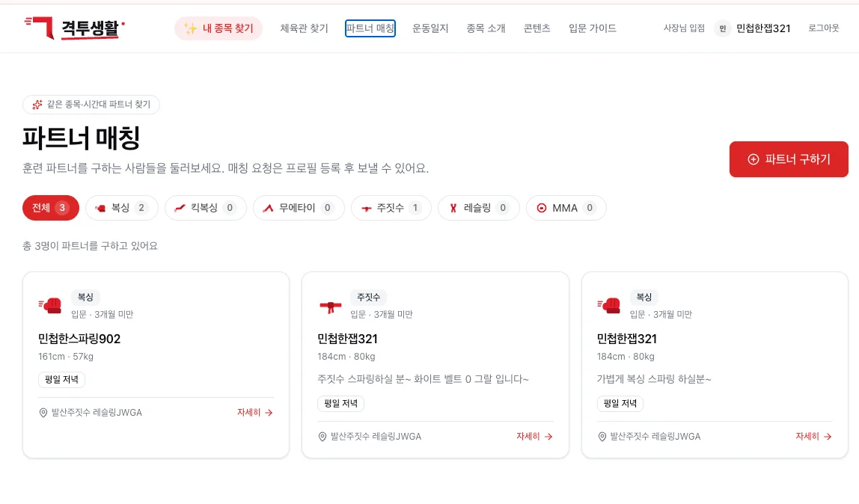Open 민첩한잽321 profile name in header

[763, 28]
